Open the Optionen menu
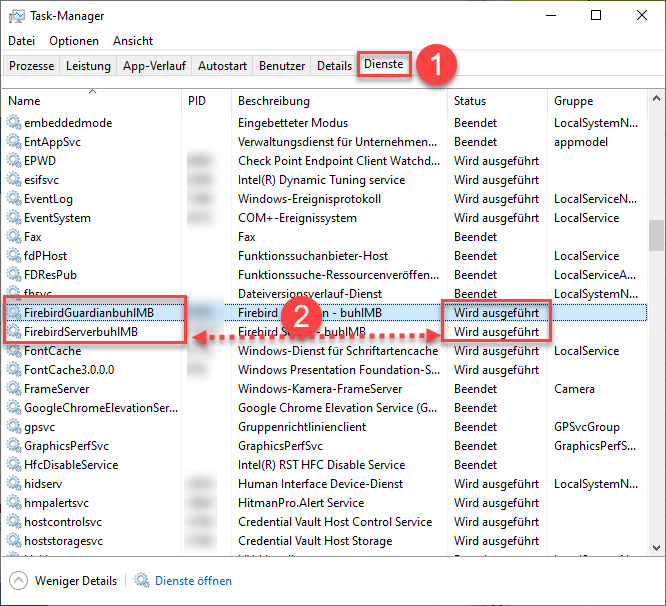Viewport: 666px width, 606px height. tap(74, 41)
